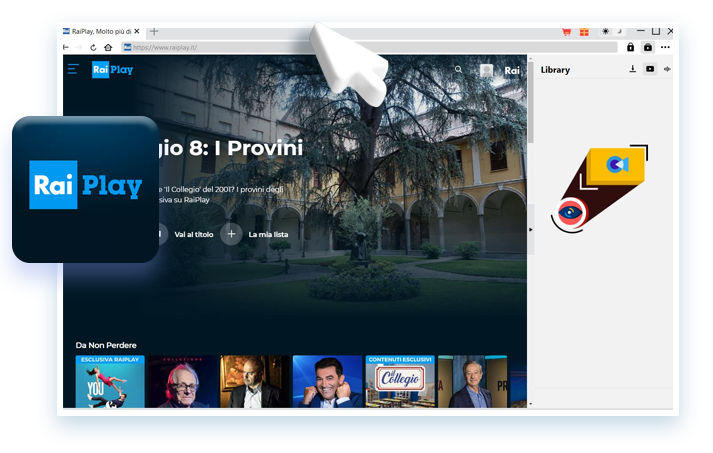Open the gift box icon
The height and width of the screenshot is (453, 713).
click(584, 32)
